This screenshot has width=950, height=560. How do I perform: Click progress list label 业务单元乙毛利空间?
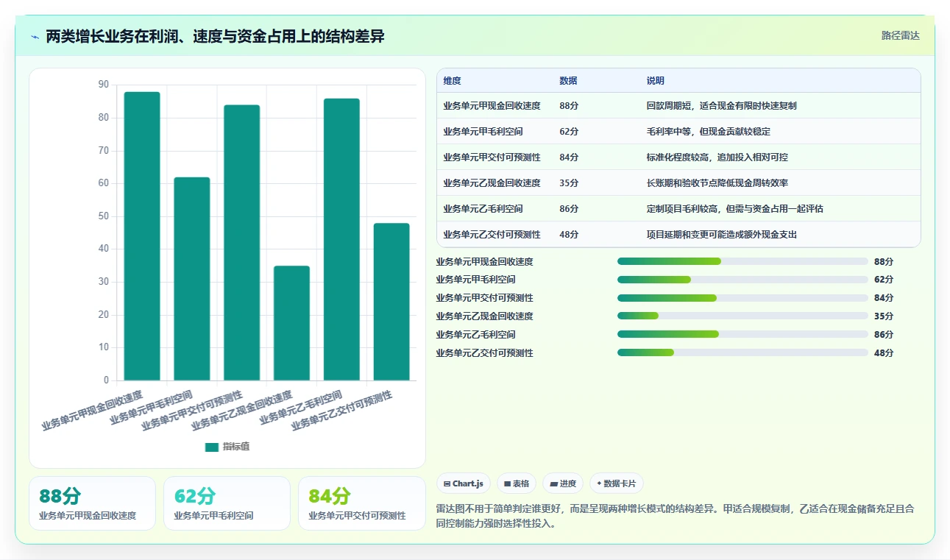click(x=475, y=335)
